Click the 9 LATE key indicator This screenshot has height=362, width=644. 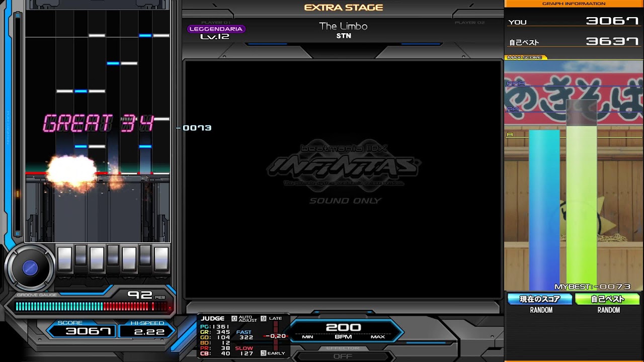(x=271, y=318)
